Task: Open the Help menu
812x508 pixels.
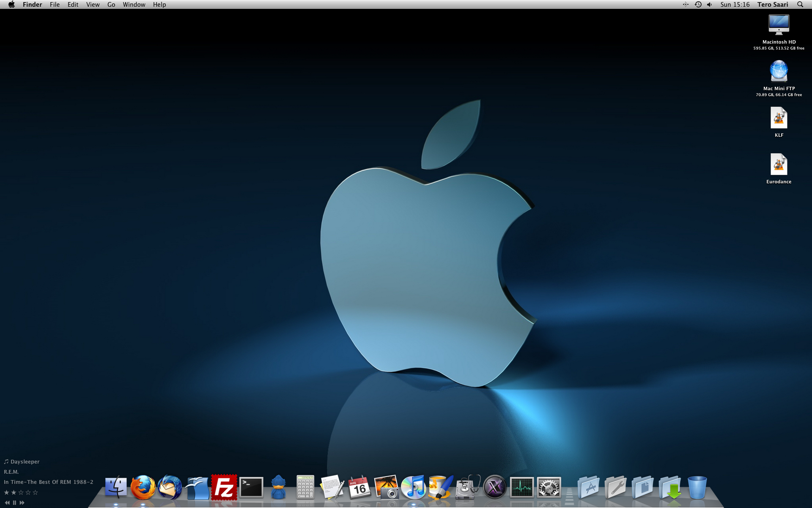Action: [159, 5]
